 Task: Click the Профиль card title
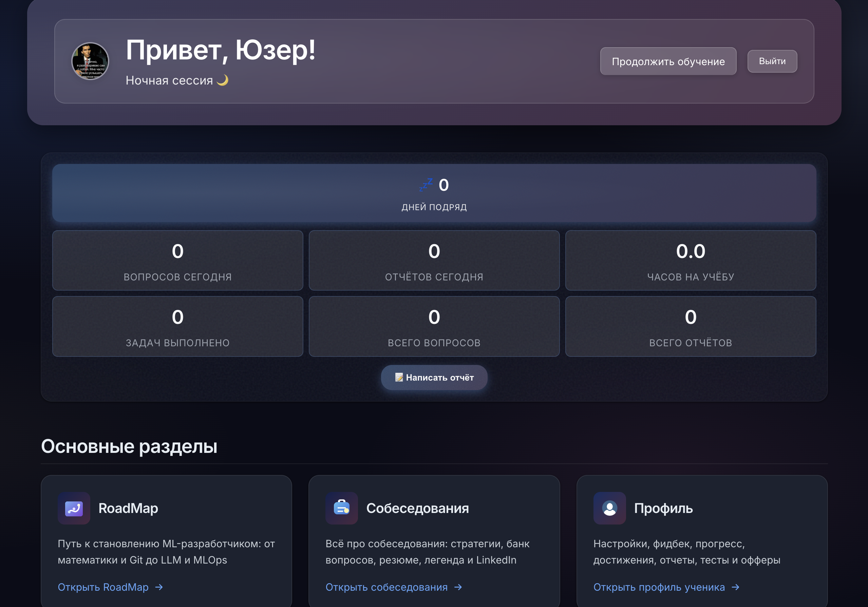663,508
